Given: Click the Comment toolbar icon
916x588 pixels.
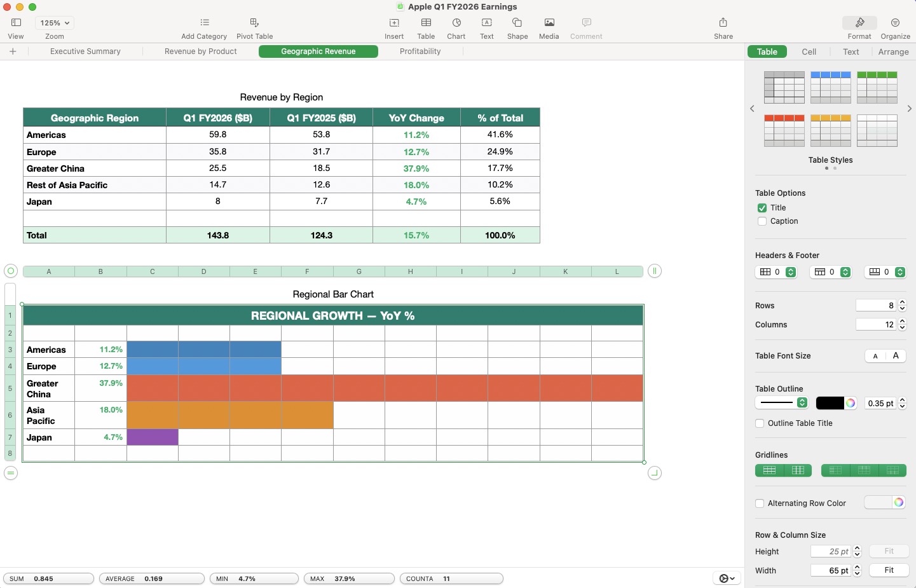Looking at the screenshot, I should pos(586,23).
